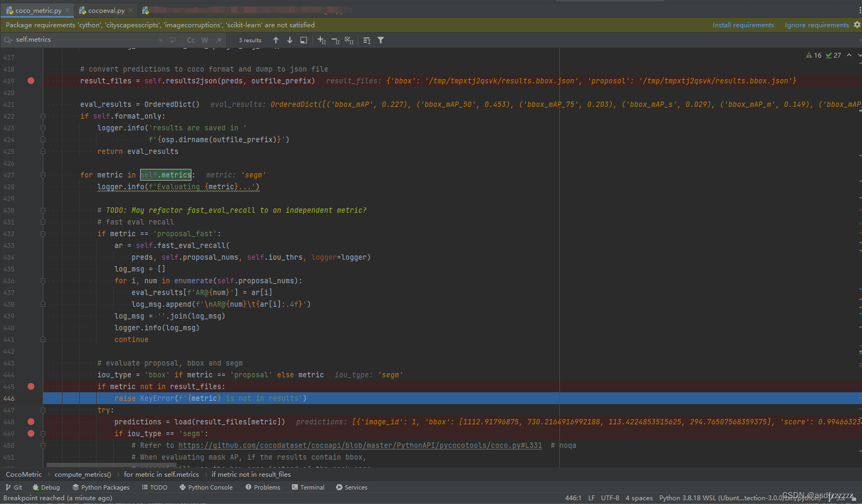The height and width of the screenshot is (504, 862).
Task: Click compute_metrics() breadcrumb
Action: point(83,475)
